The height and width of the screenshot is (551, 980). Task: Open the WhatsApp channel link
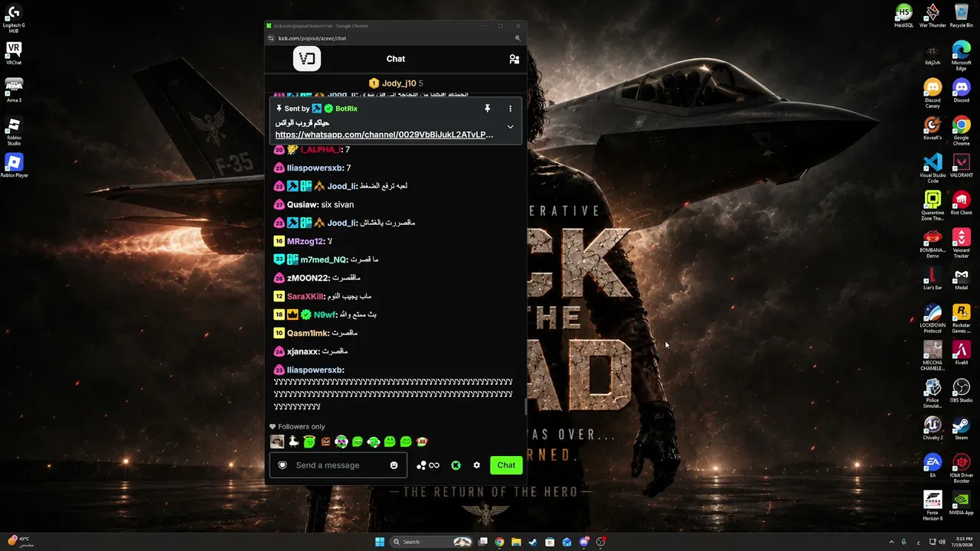384,135
